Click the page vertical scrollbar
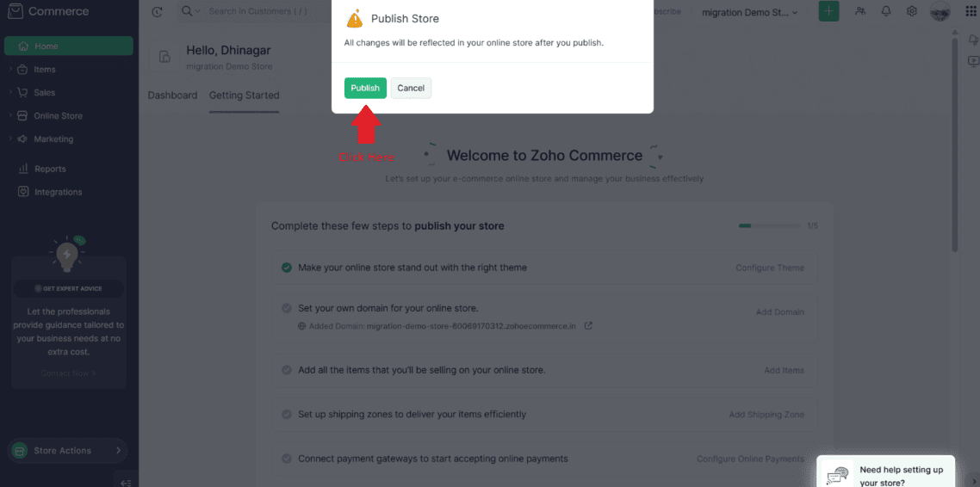Image resolution: width=980 pixels, height=487 pixels. 954,146
